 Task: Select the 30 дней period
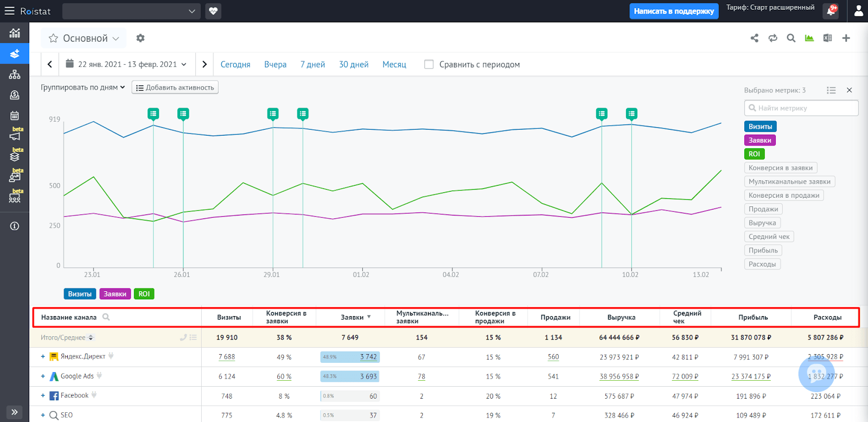pyautogui.click(x=354, y=64)
